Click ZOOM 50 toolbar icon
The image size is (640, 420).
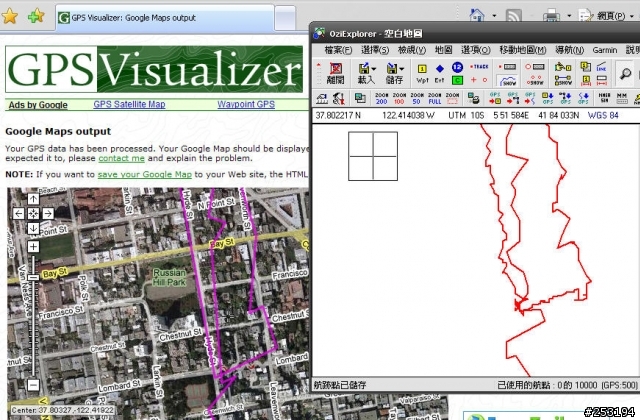(x=416, y=98)
